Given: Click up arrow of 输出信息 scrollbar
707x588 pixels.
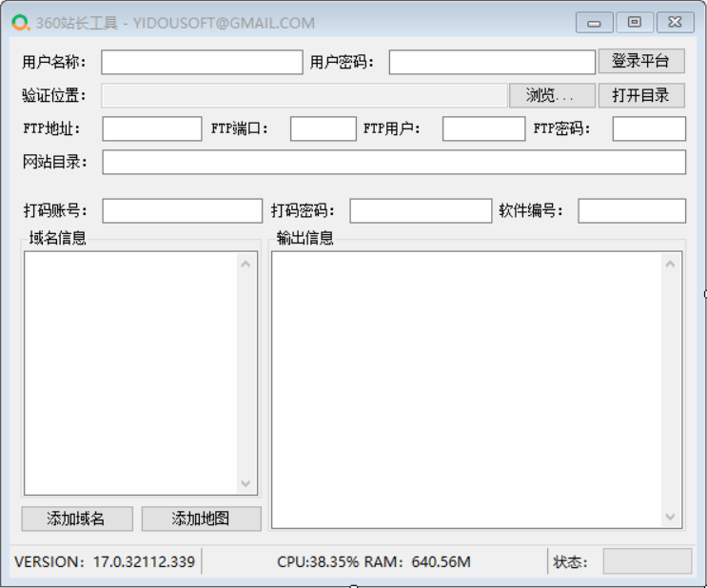Looking at the screenshot, I should tap(670, 265).
